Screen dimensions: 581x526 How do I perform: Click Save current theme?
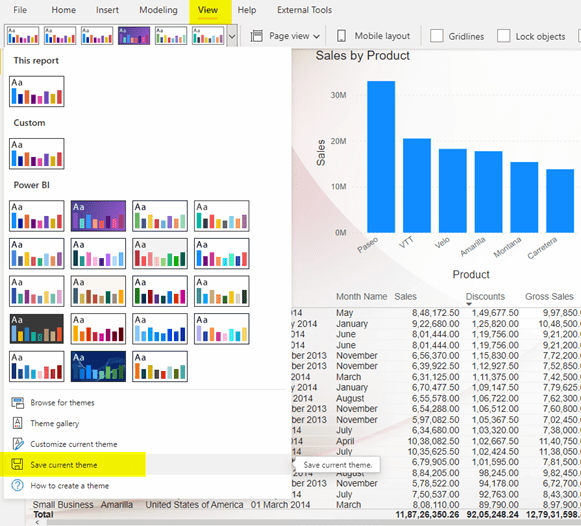coord(64,465)
